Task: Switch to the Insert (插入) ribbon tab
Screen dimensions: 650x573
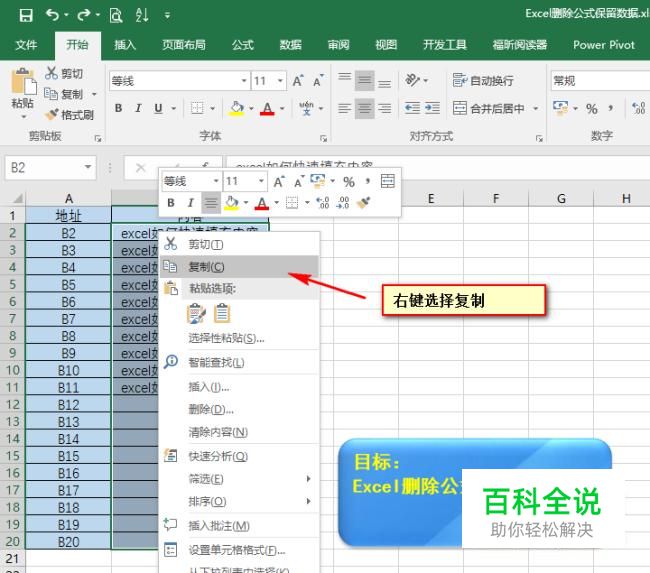Action: [x=125, y=45]
